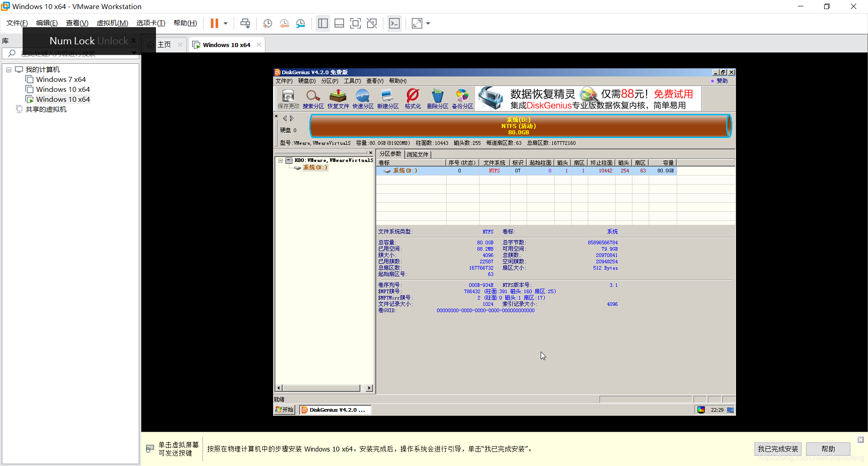The height and width of the screenshot is (466, 868).
Task: Collapse the HD0 VMware disk node
Action: [x=281, y=161]
